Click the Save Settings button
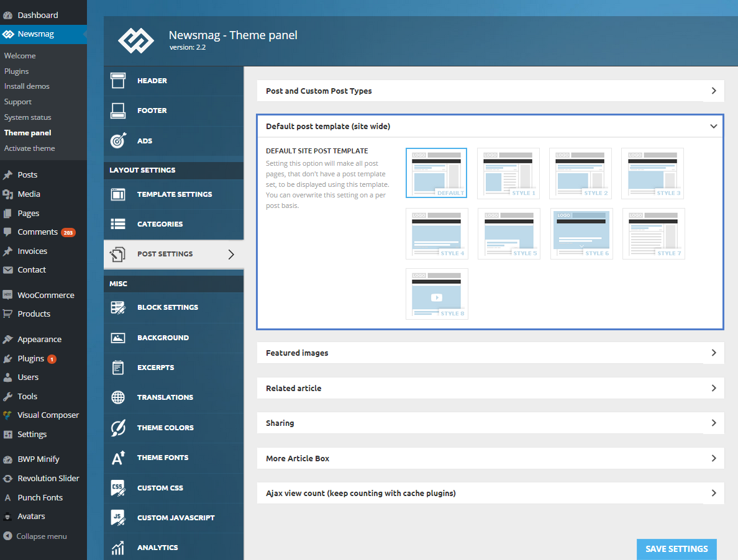Screen dimensions: 738x560 tap(676, 549)
